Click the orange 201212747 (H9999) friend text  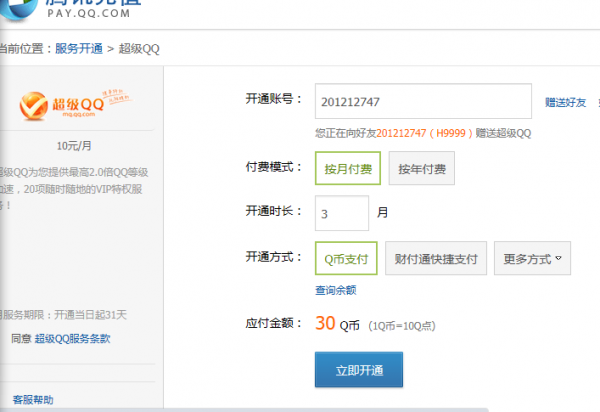[x=426, y=133]
